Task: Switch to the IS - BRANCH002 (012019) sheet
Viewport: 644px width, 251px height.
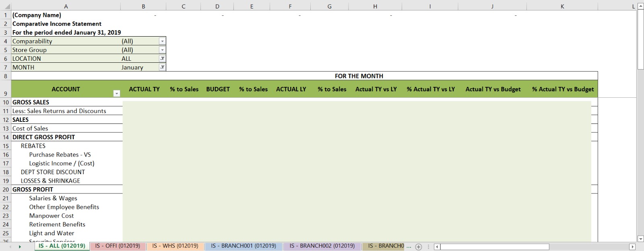Action: (322, 246)
